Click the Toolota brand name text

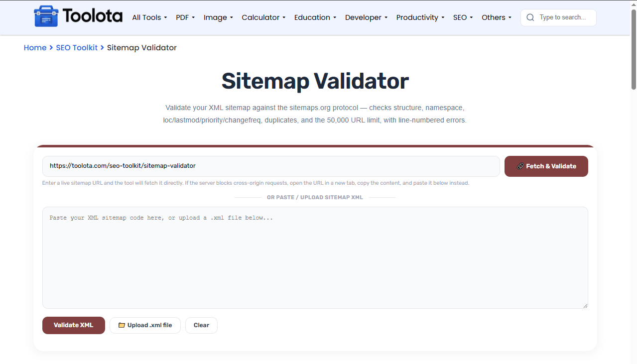(x=93, y=16)
